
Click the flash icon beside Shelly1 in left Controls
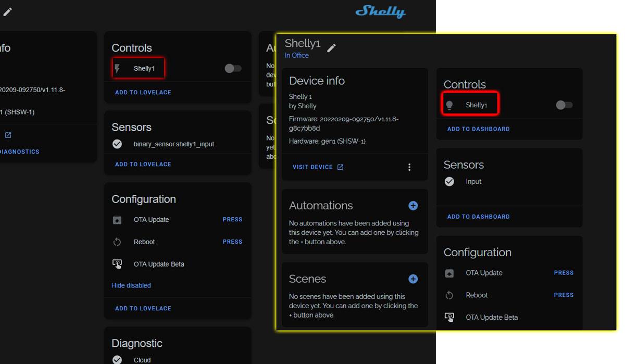pos(117,68)
